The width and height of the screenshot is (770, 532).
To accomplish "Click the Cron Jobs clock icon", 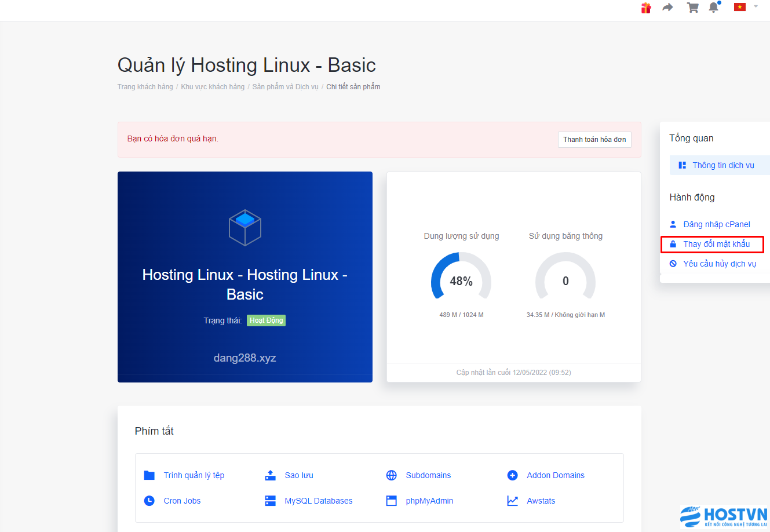I will tap(149, 501).
